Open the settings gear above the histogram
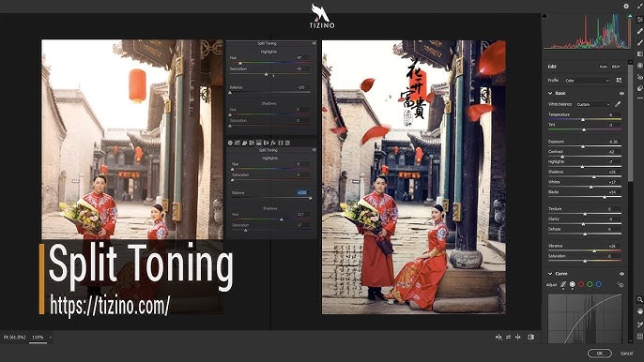This screenshot has height=362, width=644. [x=626, y=7]
